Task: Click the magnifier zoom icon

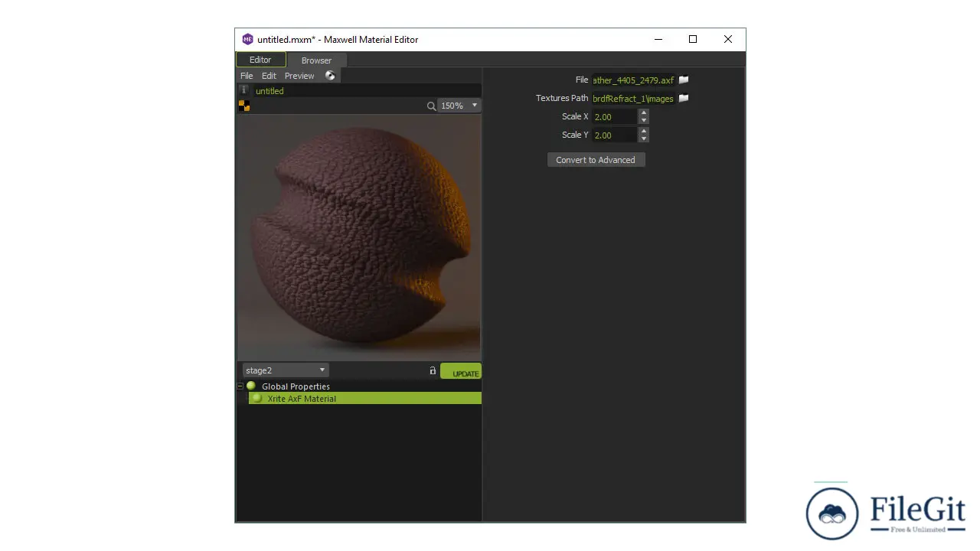Action: [432, 106]
